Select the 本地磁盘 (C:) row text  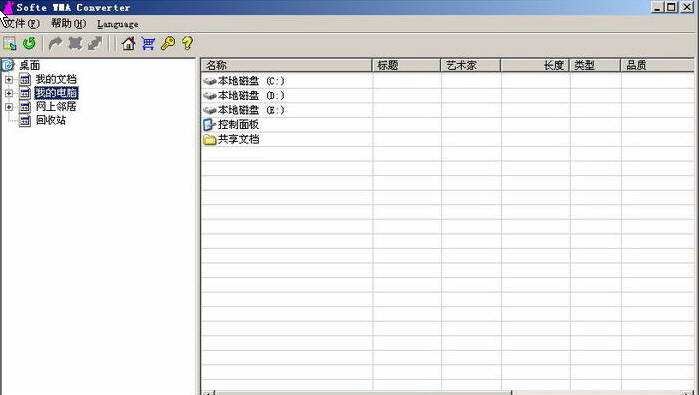click(x=251, y=81)
